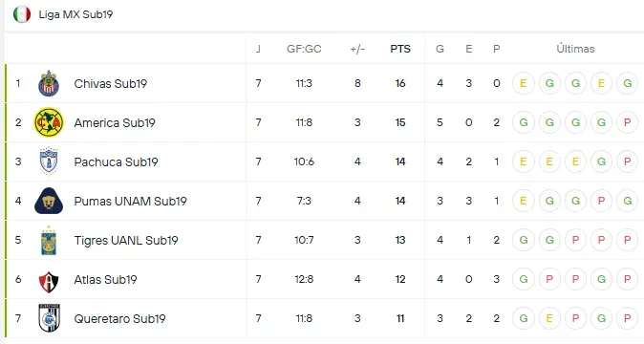Click Tigres UANL Sub19's first G badge

pyautogui.click(x=524, y=240)
